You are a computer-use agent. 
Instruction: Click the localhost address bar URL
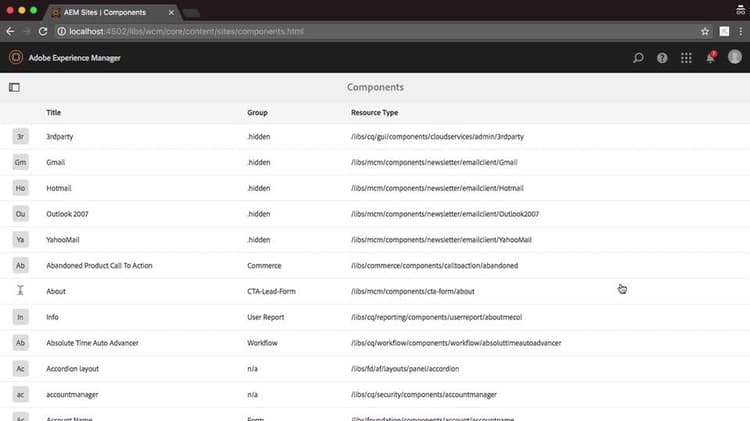tap(187, 32)
